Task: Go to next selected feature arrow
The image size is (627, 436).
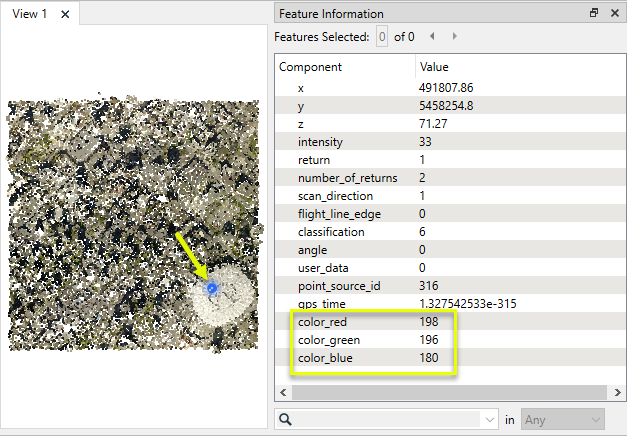Action: coord(455,37)
